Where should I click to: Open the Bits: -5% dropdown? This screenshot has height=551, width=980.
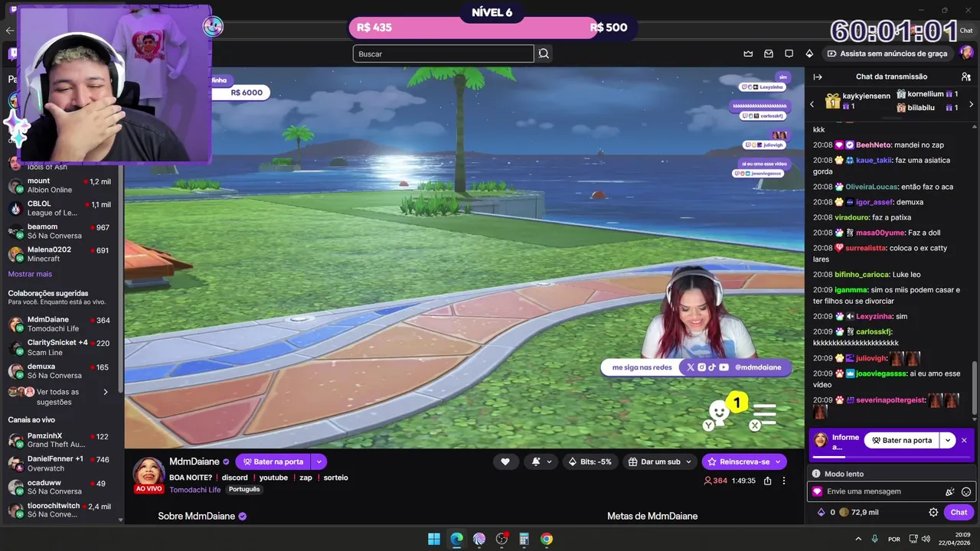pos(590,461)
